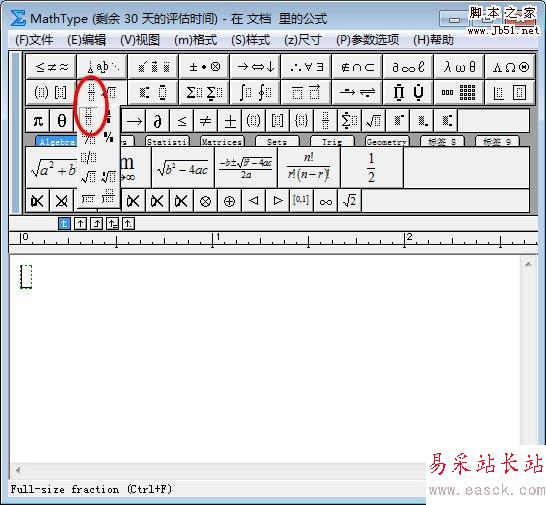Open the arrow symbols palette (→⇔↓)
The image size is (546, 505).
255,66
